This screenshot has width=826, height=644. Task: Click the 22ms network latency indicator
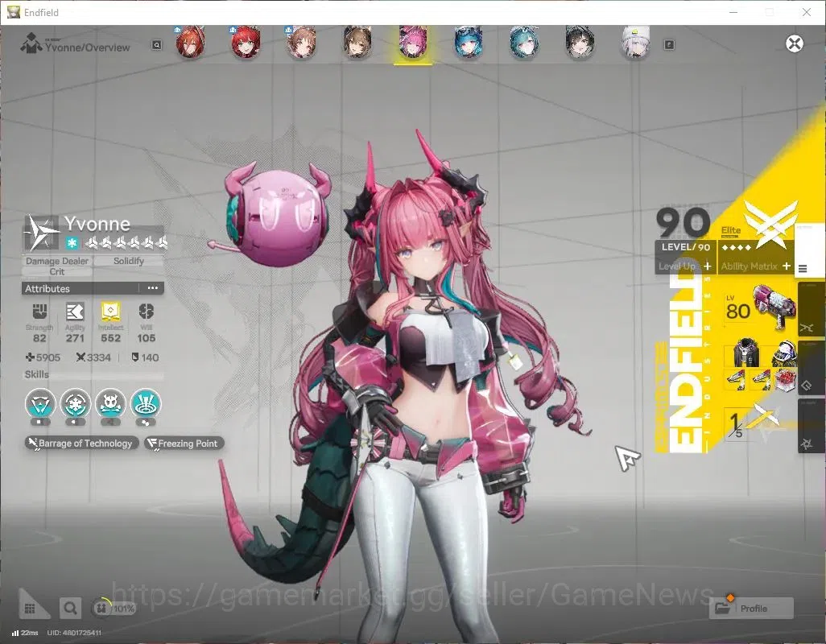(x=25, y=633)
